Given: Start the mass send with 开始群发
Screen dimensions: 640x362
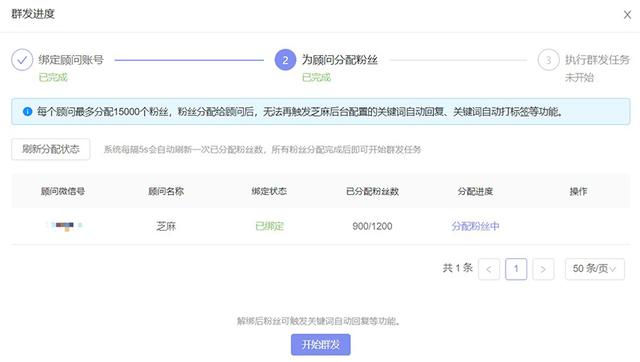Looking at the screenshot, I should (320, 344).
